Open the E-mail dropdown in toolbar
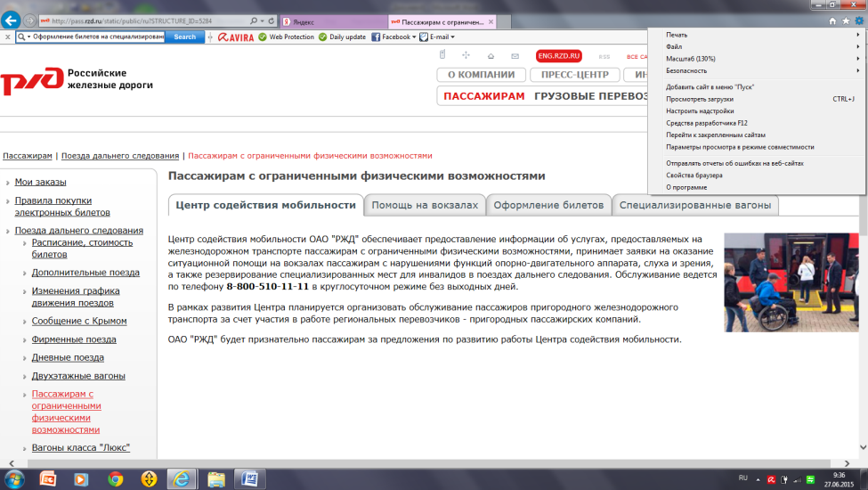 point(437,37)
